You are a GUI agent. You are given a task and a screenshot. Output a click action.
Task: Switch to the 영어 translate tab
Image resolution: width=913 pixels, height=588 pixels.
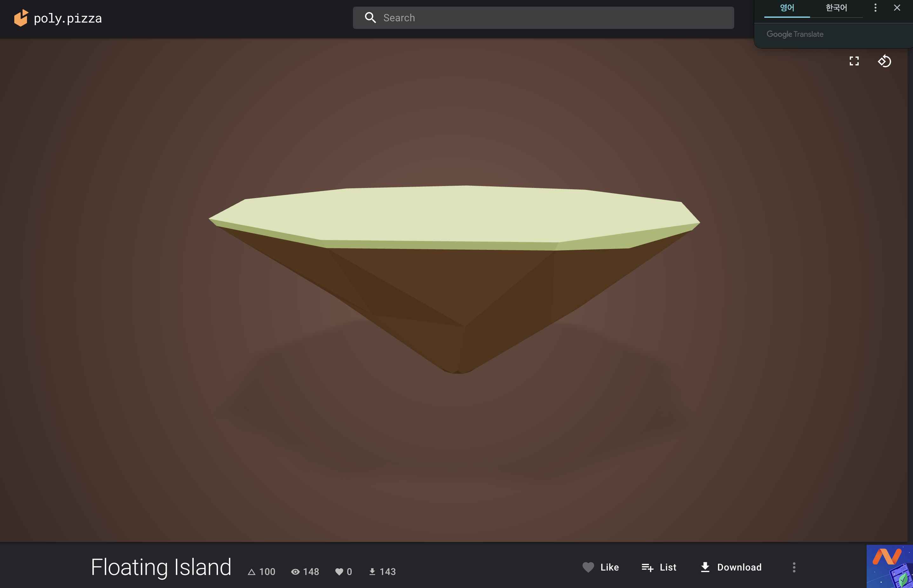click(x=787, y=8)
